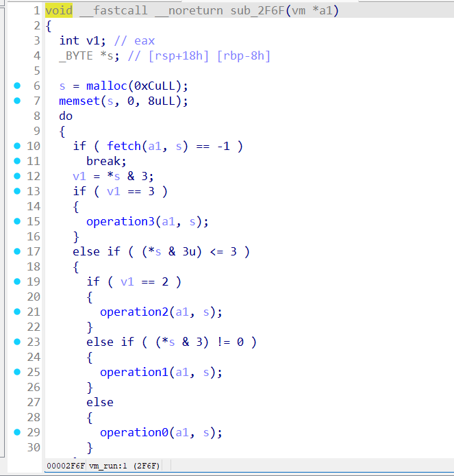Click the fetch function call
The image size is (454, 476).
click(123, 146)
